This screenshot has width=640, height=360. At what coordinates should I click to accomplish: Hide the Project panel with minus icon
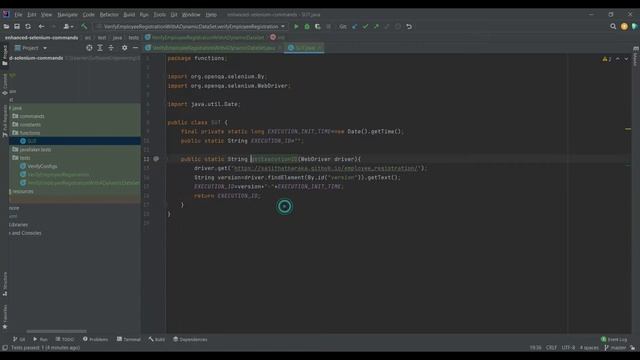click(136, 48)
